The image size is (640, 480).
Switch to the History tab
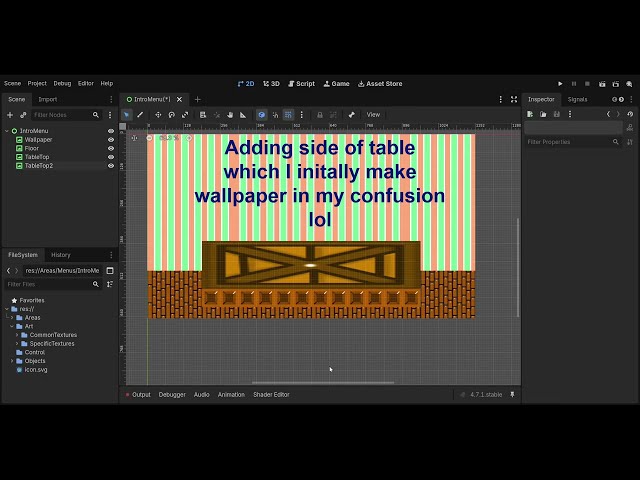(61, 255)
